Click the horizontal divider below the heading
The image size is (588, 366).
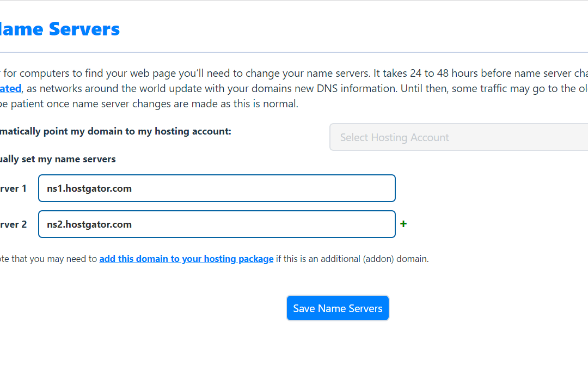294,52
